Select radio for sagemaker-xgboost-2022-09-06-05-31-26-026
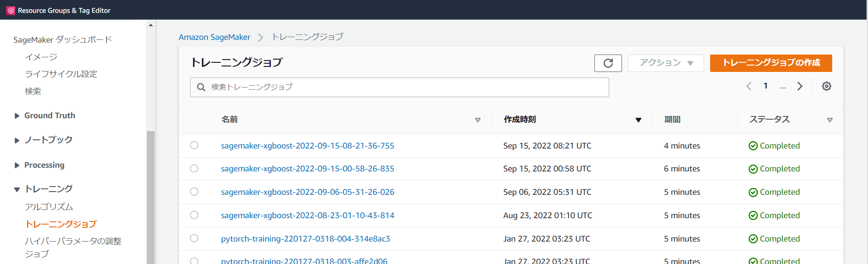 pos(194,192)
